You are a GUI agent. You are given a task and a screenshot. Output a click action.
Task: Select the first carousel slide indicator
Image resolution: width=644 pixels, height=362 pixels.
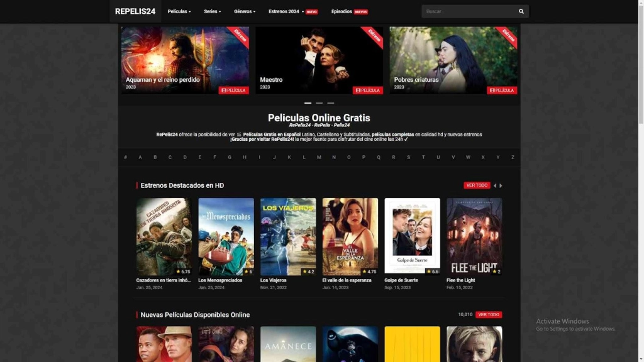pyautogui.click(x=308, y=103)
